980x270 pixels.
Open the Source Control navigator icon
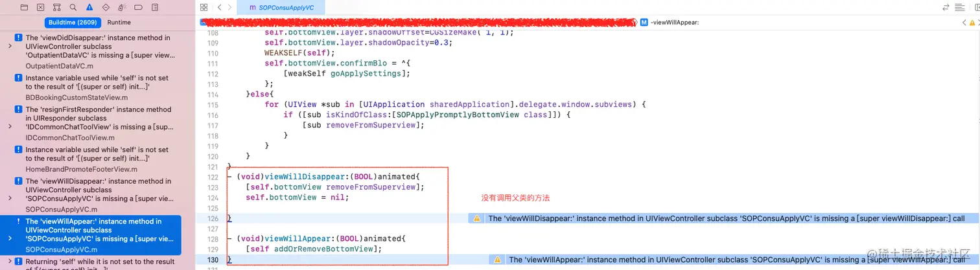[x=41, y=7]
